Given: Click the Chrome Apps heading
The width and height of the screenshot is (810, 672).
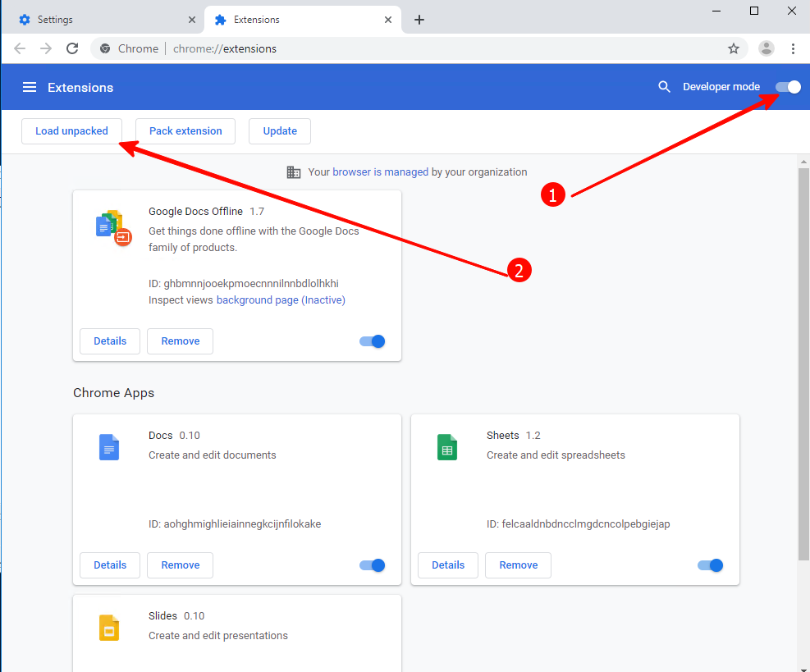Looking at the screenshot, I should pyautogui.click(x=113, y=393).
